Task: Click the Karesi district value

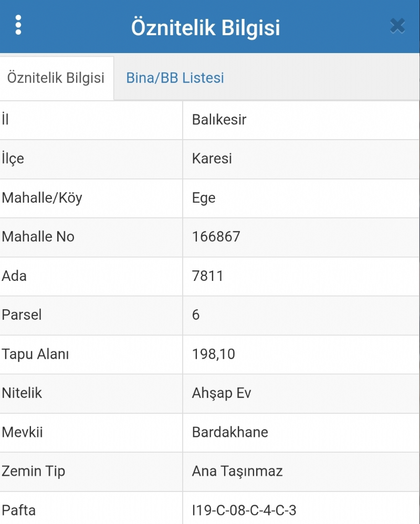Action: coord(212,159)
